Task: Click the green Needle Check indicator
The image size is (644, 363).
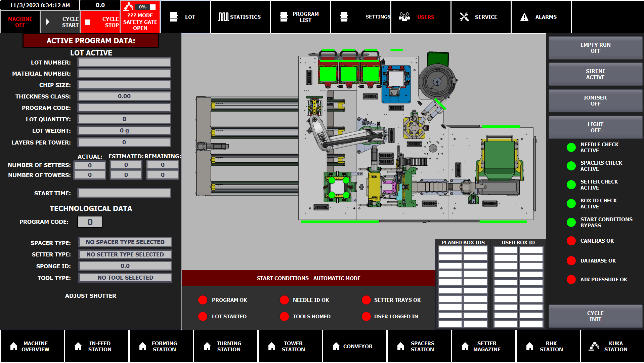Action: pyautogui.click(x=571, y=148)
